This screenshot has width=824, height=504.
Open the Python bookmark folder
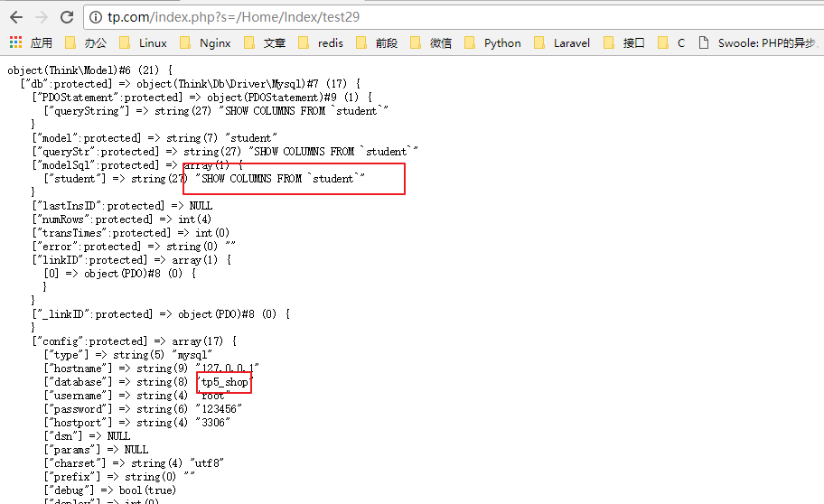tap(492, 42)
